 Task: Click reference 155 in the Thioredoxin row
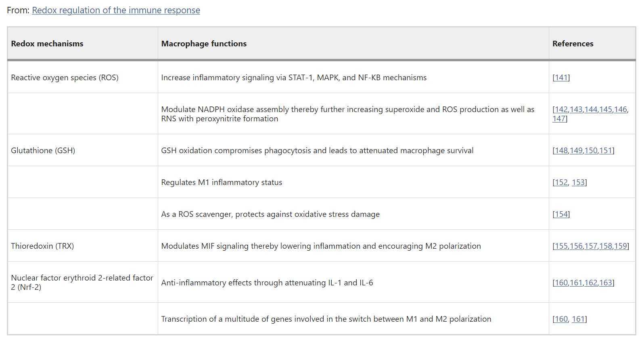tap(561, 246)
